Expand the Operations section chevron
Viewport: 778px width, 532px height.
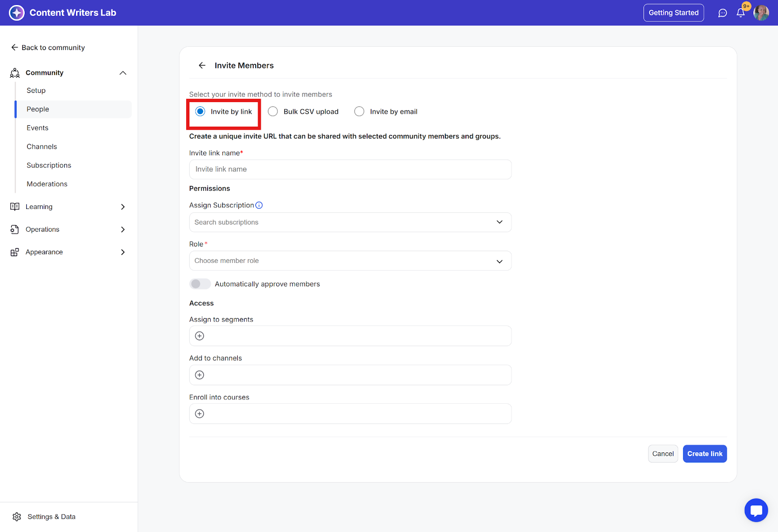coord(123,229)
